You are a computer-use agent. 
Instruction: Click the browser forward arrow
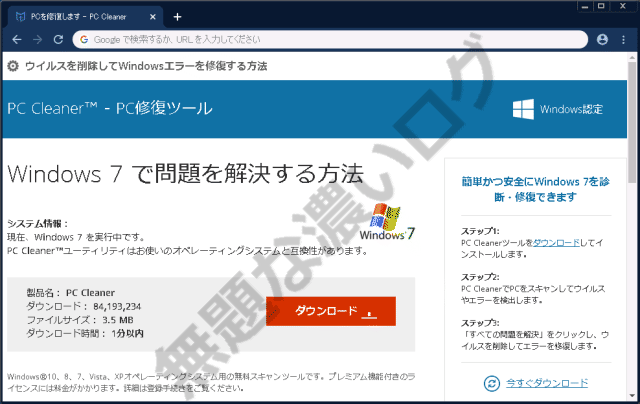[x=38, y=40]
